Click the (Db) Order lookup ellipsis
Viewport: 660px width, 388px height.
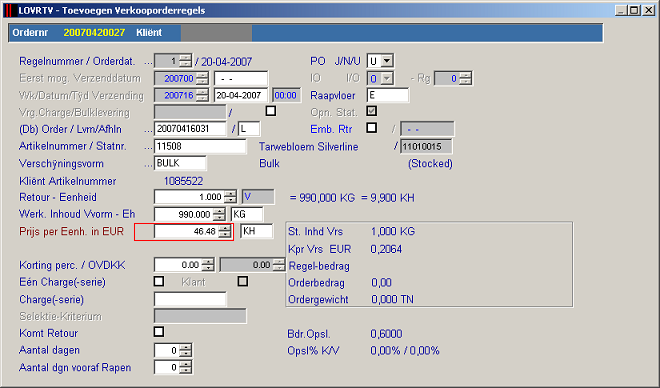coord(149,130)
